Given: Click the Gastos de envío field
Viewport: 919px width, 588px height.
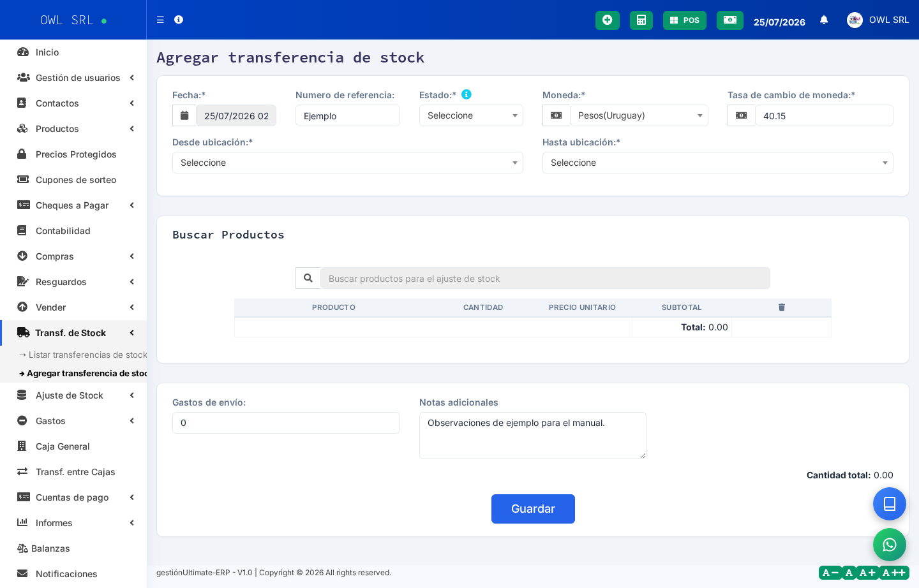Looking at the screenshot, I should point(286,423).
